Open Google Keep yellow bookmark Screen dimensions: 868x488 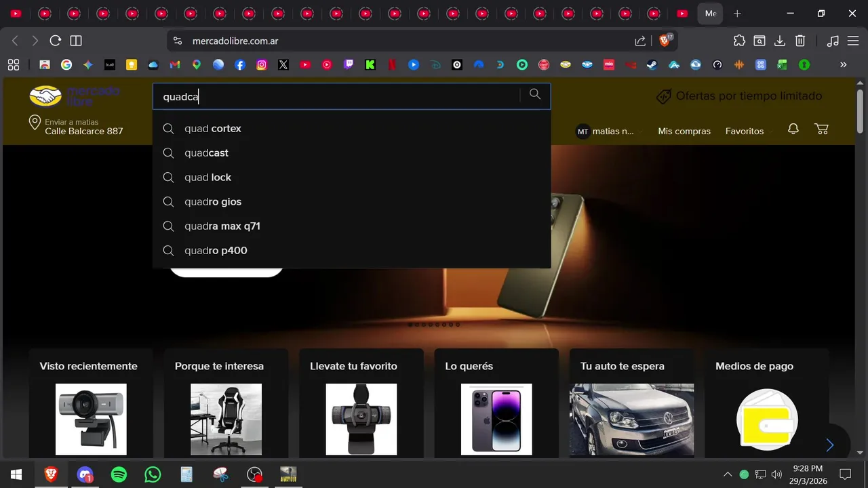coord(132,65)
